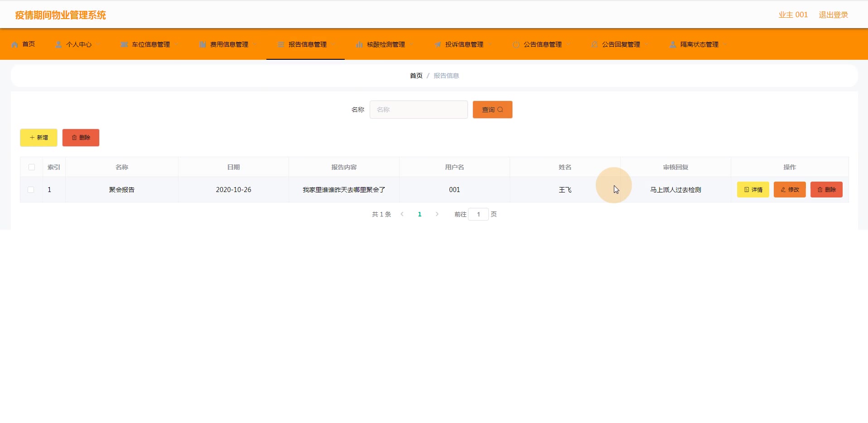Click the orange 查询 search button
Screen dimensions: 868x423
click(x=492, y=110)
